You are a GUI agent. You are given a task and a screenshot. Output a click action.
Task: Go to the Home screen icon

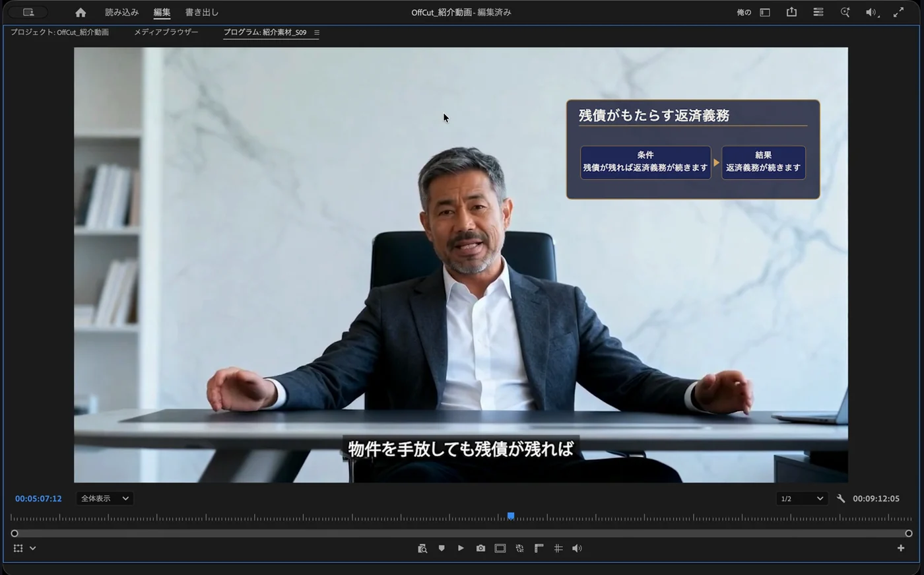(81, 13)
